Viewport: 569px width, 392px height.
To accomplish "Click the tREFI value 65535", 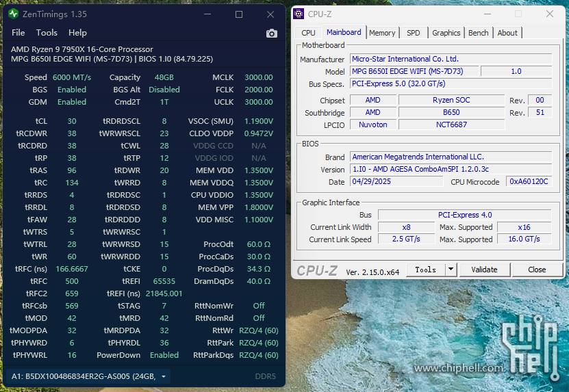I will (164, 281).
